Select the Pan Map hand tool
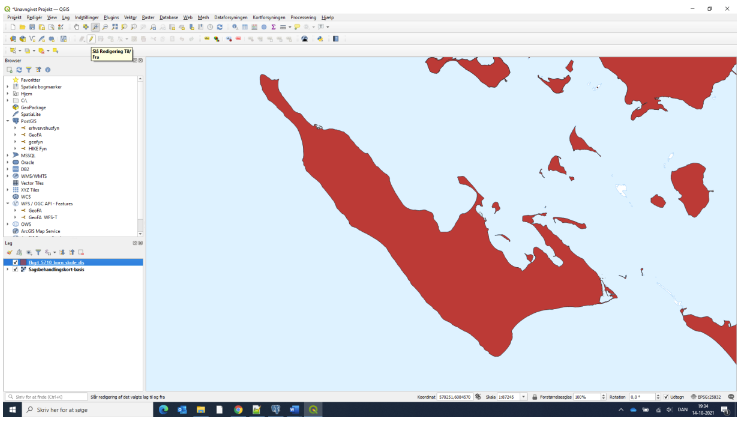 tap(76, 27)
